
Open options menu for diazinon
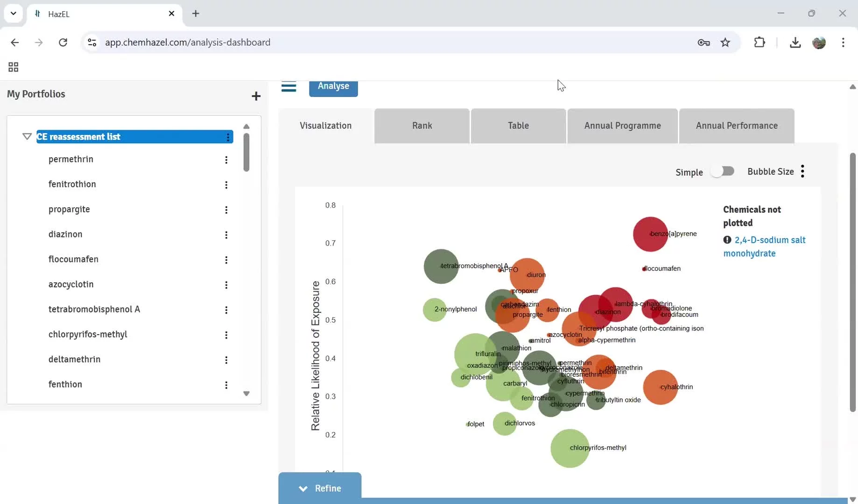click(226, 235)
